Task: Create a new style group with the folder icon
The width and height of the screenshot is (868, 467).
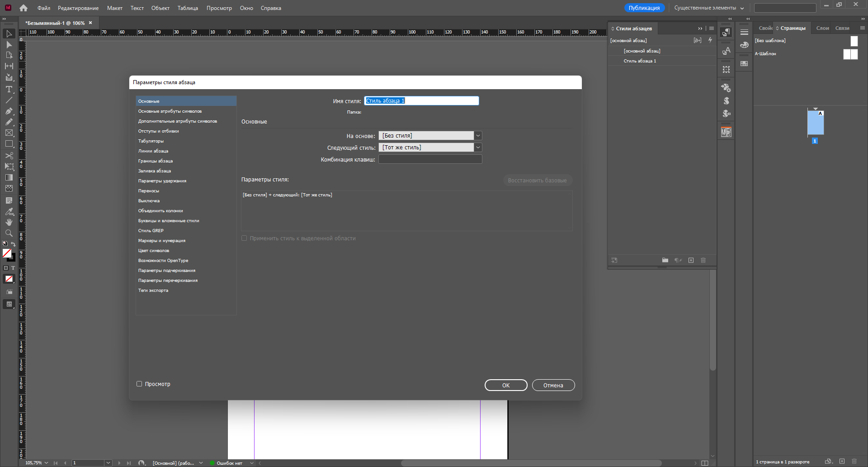Action: click(665, 260)
